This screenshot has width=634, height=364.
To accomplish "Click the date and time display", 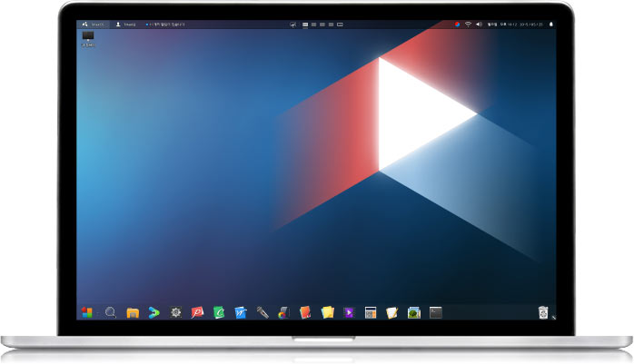I will (x=515, y=25).
